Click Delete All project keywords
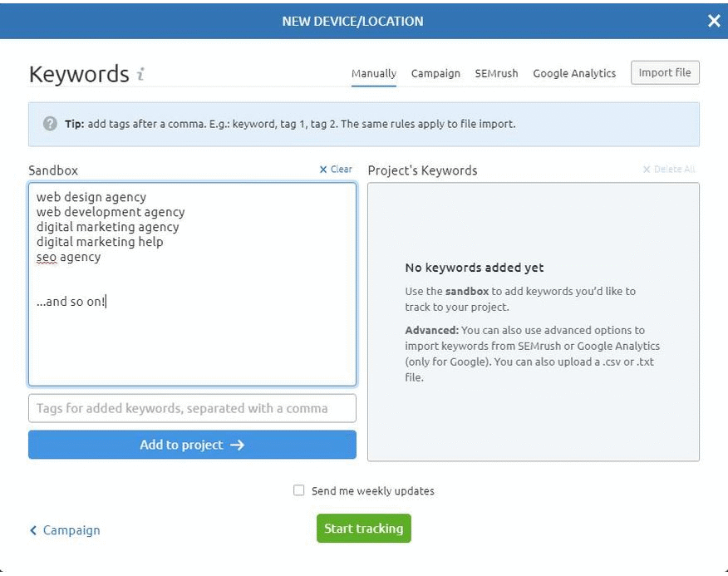This screenshot has height=576, width=728. [x=668, y=170]
